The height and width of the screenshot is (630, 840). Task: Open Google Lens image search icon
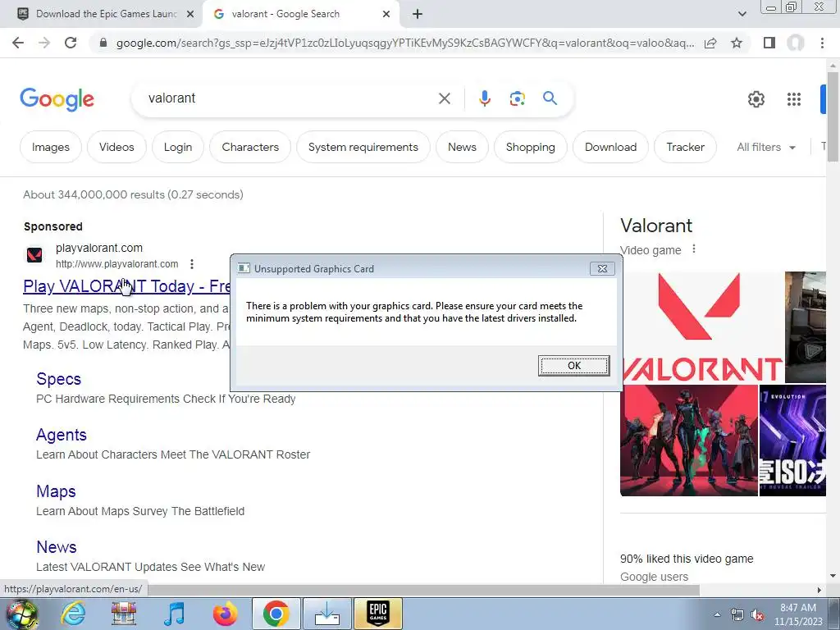[517, 98]
